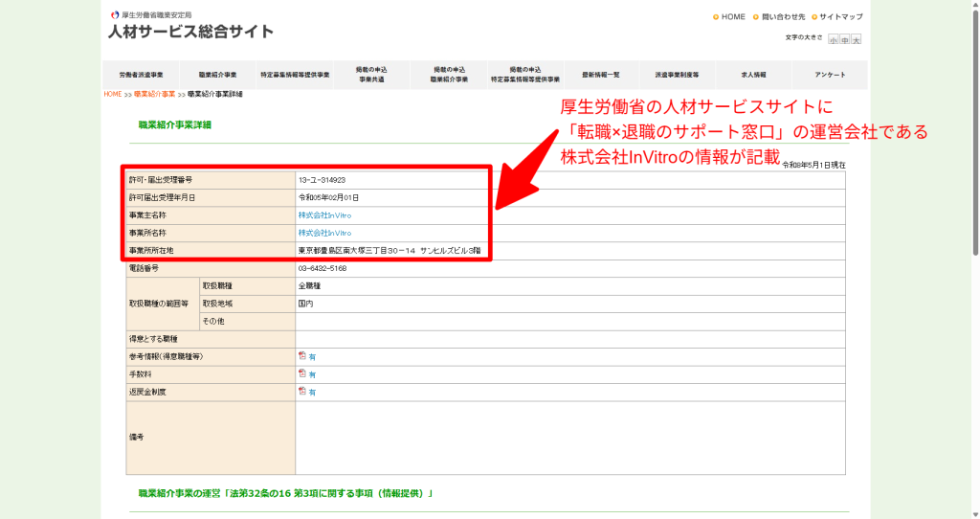Open the PDF icon in 手数料 row
The height and width of the screenshot is (519, 980).
pyautogui.click(x=302, y=373)
